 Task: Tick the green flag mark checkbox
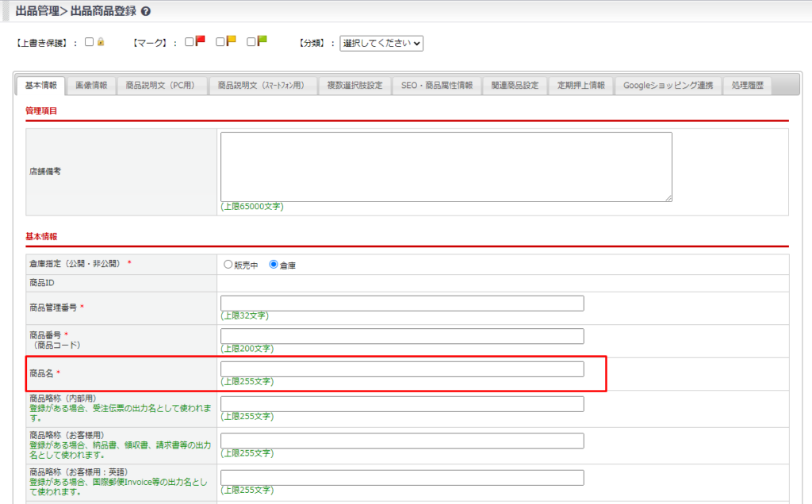251,42
